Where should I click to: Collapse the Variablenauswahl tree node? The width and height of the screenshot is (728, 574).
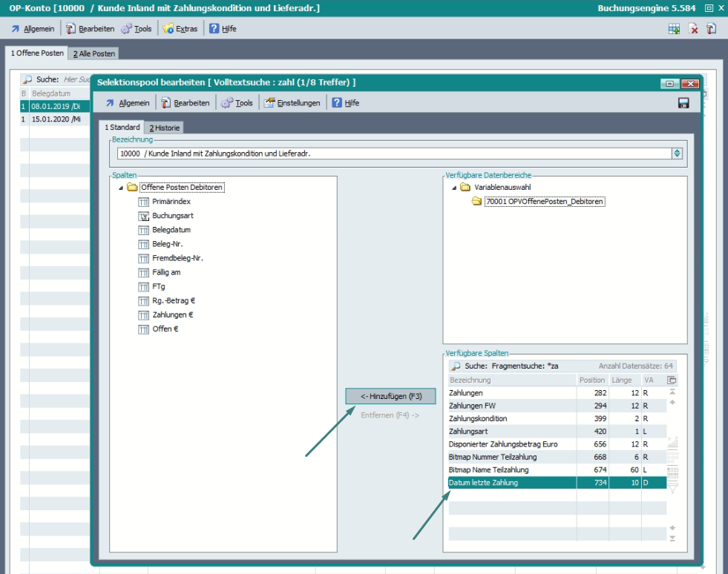454,188
